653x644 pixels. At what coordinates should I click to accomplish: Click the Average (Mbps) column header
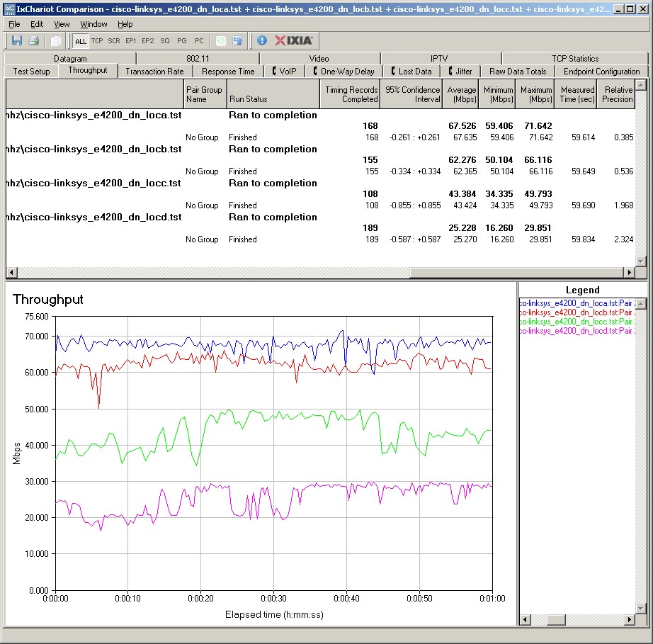pos(460,94)
